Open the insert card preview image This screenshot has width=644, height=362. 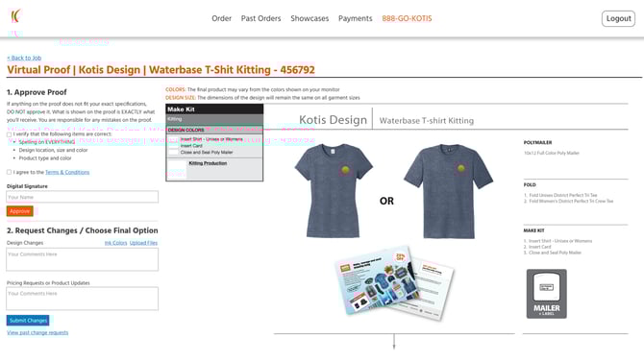(x=394, y=283)
